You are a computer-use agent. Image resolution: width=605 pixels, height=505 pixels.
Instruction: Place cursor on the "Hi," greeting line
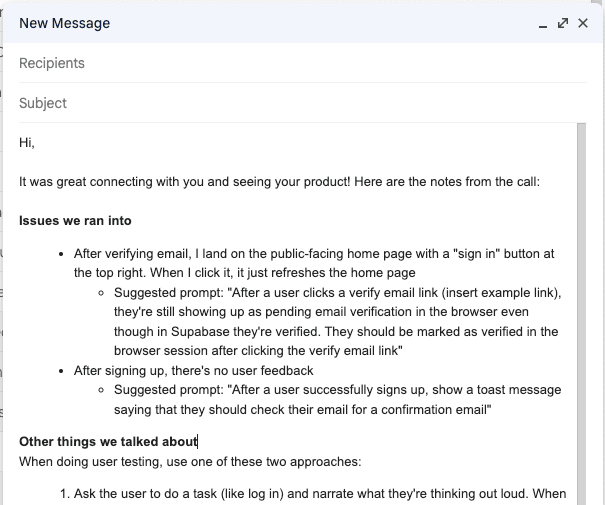27,142
